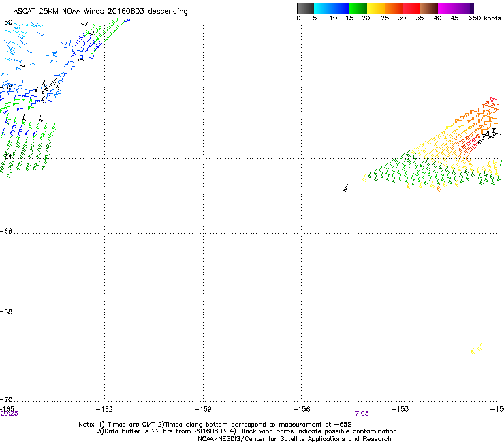Click the gray 0–5 knots color bar segment
The image size is (504, 443).
(x=305, y=8)
